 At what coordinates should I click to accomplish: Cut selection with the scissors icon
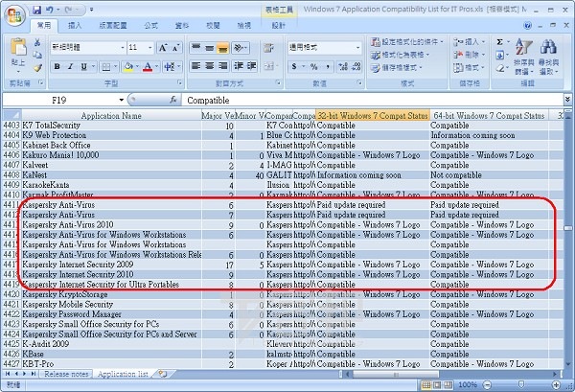click(x=37, y=42)
